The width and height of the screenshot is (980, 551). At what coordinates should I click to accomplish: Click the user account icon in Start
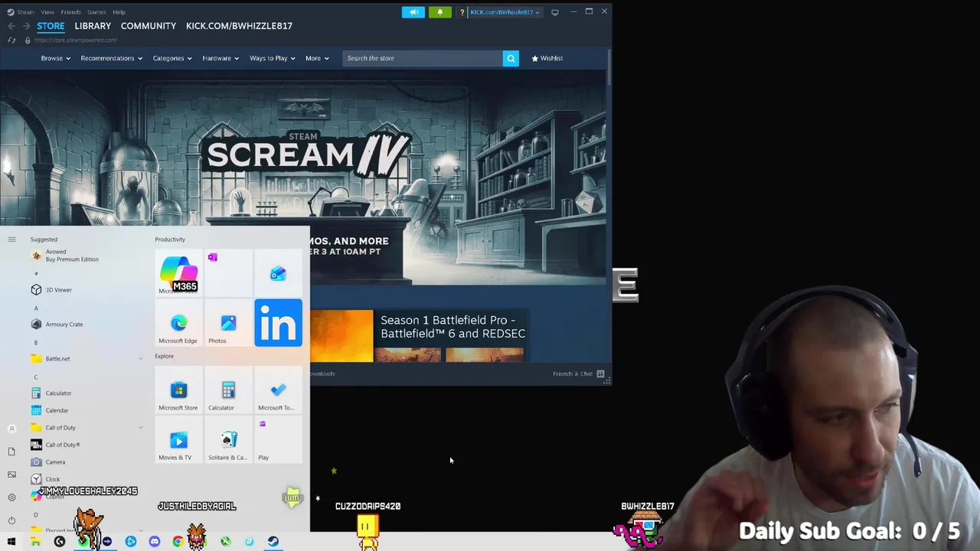tap(11, 429)
